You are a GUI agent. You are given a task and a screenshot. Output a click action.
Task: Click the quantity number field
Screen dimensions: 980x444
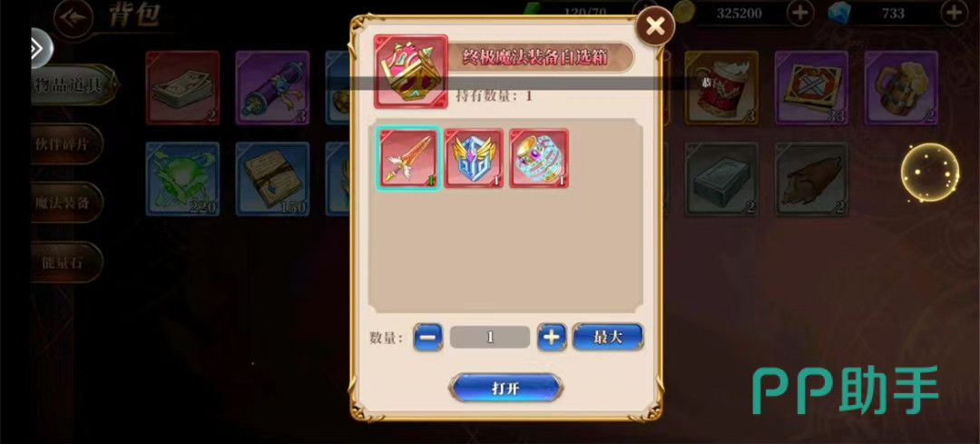[490, 337]
